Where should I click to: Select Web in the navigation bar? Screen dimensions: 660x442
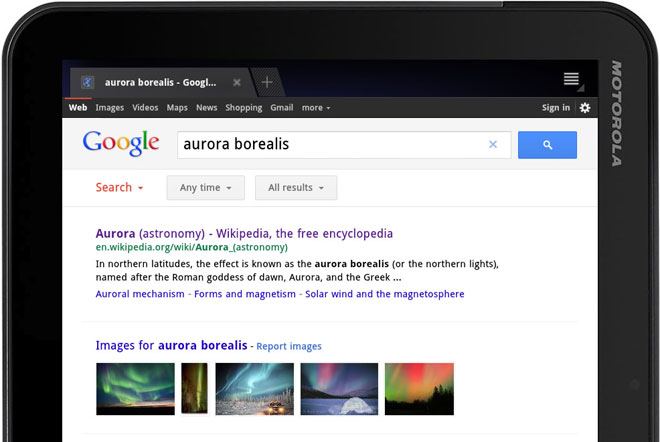(x=78, y=107)
